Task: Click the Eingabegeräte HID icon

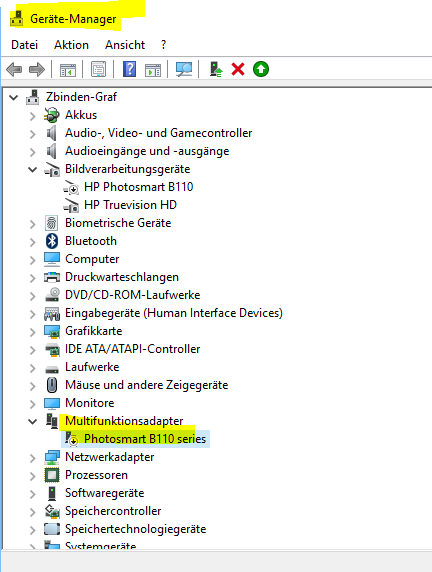Action: 52,313
